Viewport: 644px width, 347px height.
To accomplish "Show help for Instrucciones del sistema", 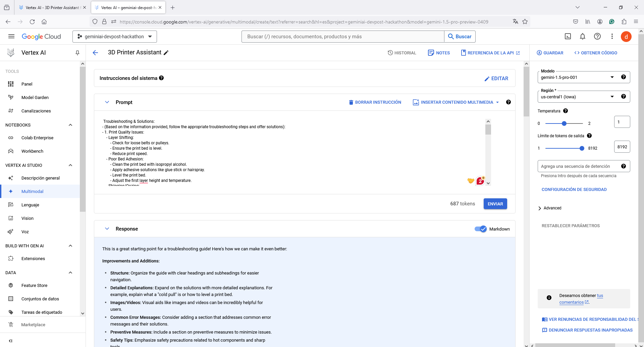I will (x=161, y=78).
